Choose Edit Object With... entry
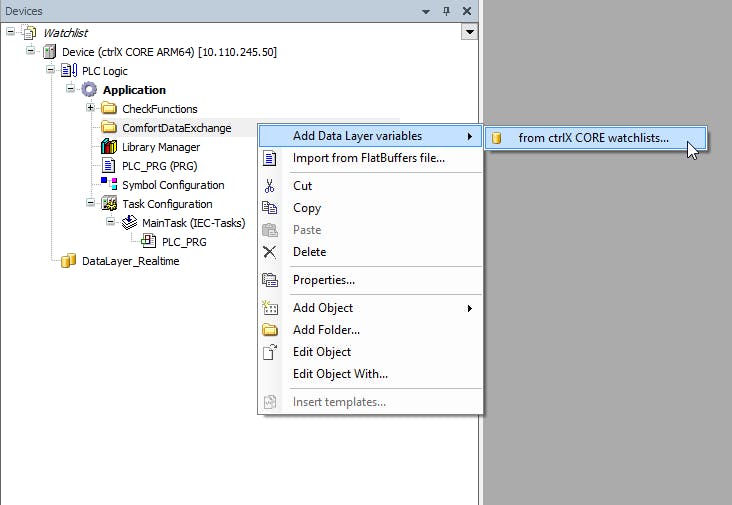The width and height of the screenshot is (732, 505). (x=370, y=374)
